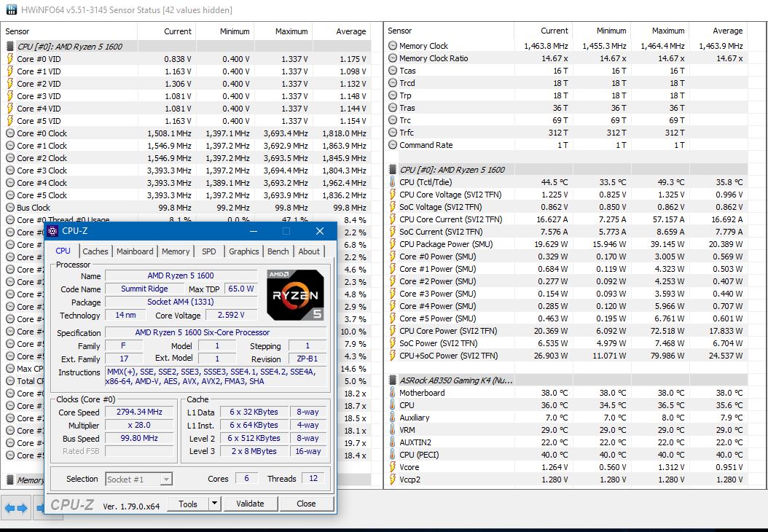Click the lightning icon beside SoC Current (SVI2 TFN)
The height and width of the screenshot is (532, 768).
click(392, 232)
